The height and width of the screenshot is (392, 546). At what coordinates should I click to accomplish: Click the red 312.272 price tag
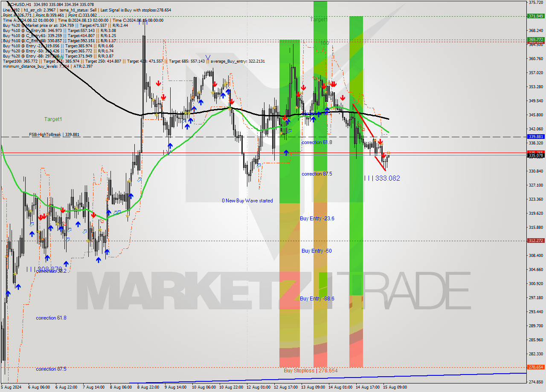536,240
